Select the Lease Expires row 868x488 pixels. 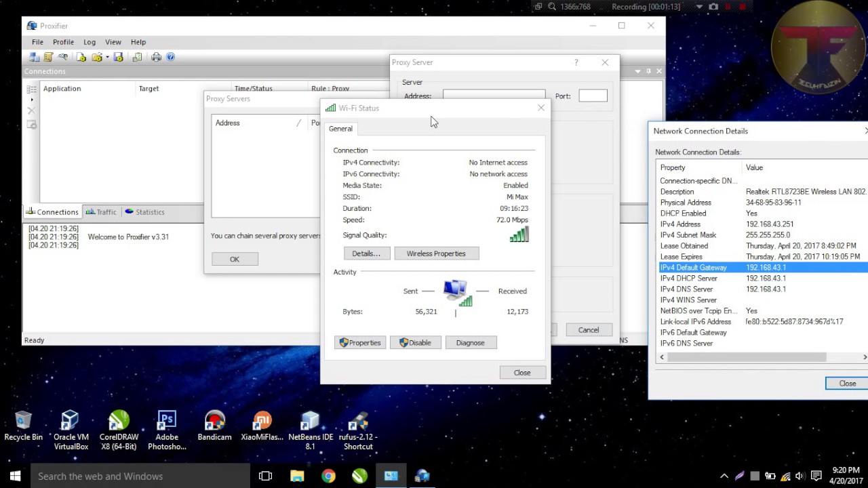click(x=764, y=257)
